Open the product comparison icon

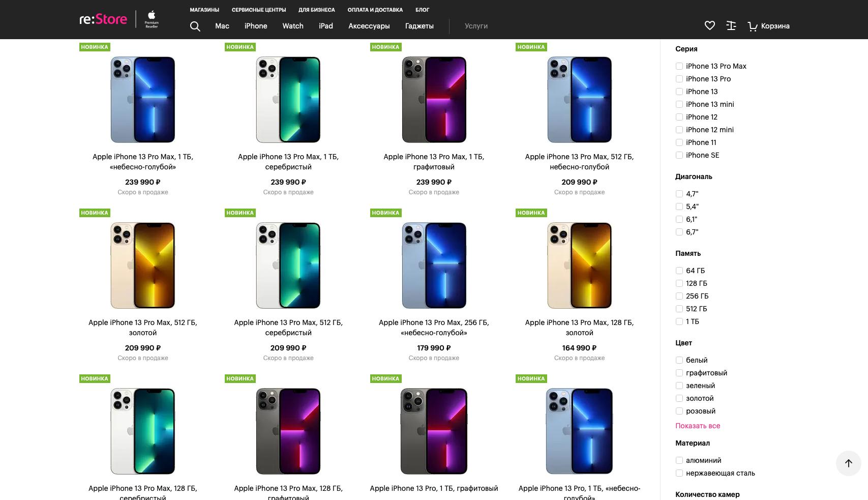point(731,25)
